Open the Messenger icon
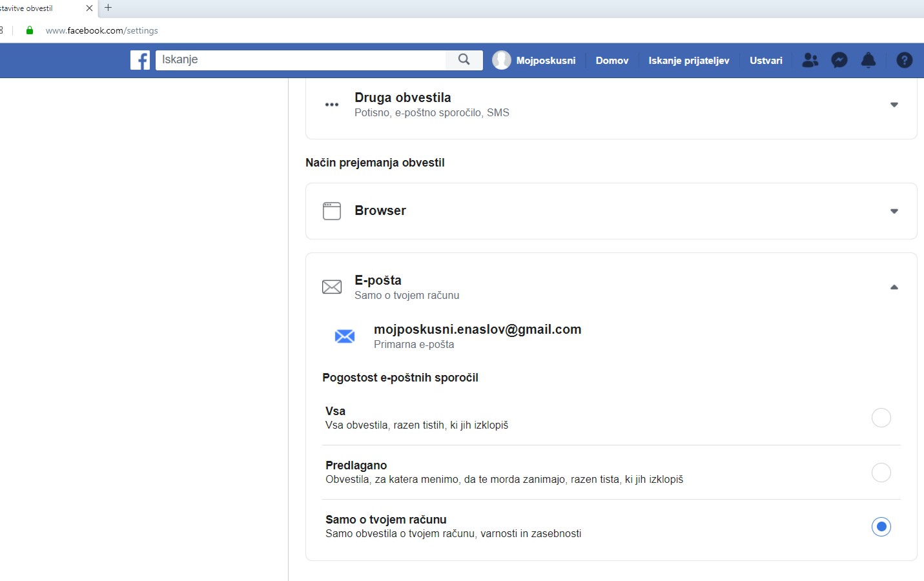The image size is (924, 581). pos(839,60)
